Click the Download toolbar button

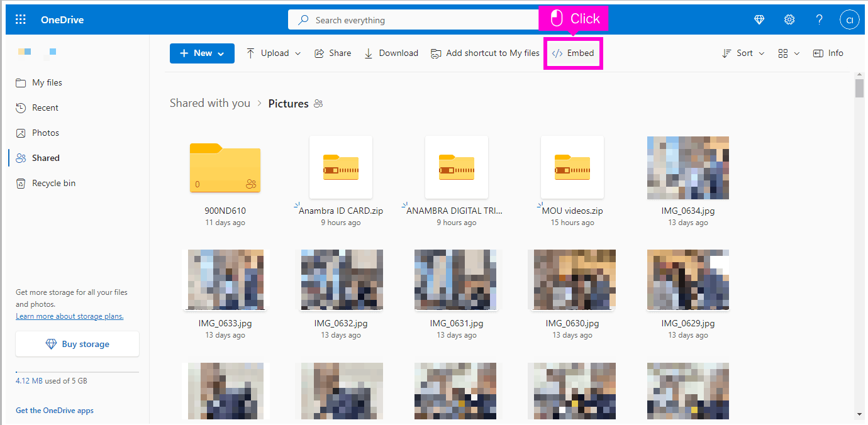tap(391, 53)
